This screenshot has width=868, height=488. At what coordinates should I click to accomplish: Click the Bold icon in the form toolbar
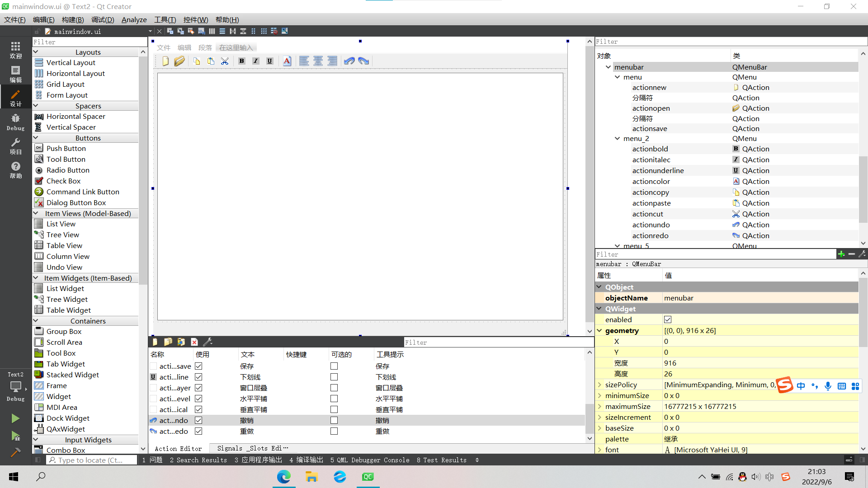(x=242, y=61)
